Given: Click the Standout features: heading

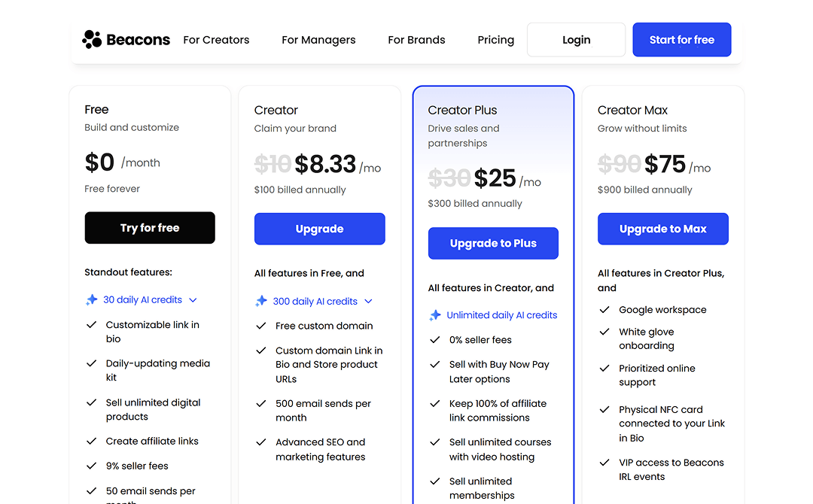Looking at the screenshot, I should click(128, 272).
